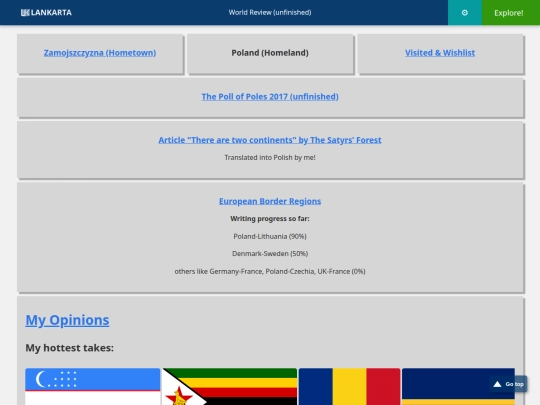Open the My Opinions heading link
The image size is (540, 405).
(68, 320)
